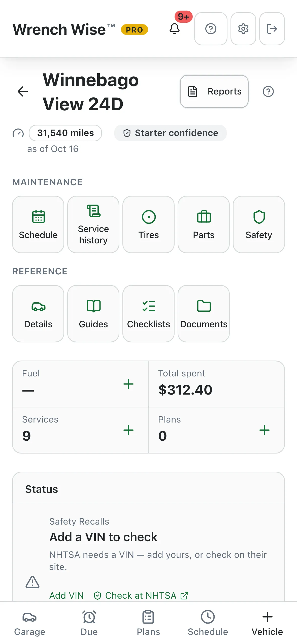The height and width of the screenshot is (644, 297).
Task: Open the maintenance Schedule tile
Action: [38, 224]
